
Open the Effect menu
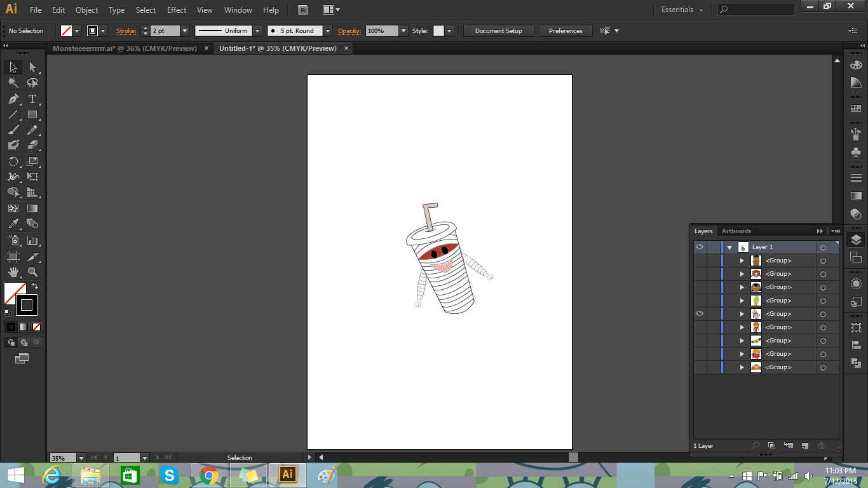point(177,10)
